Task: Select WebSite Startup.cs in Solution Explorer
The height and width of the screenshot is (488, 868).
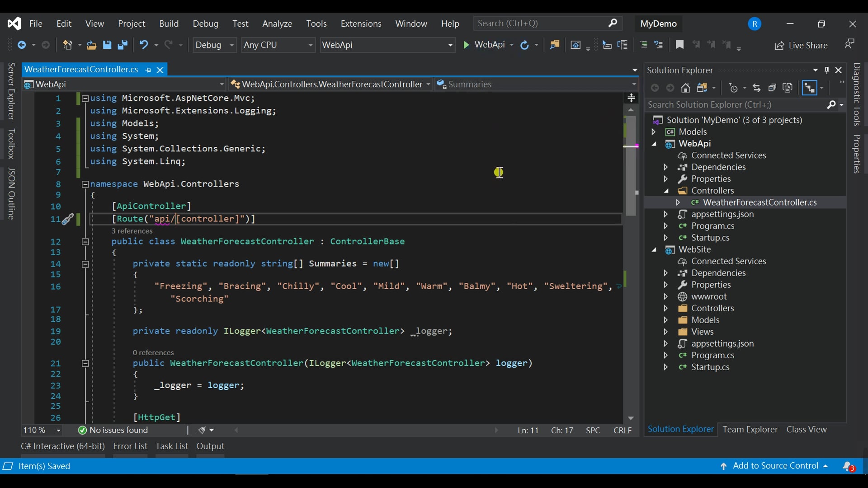Action: coord(710,367)
